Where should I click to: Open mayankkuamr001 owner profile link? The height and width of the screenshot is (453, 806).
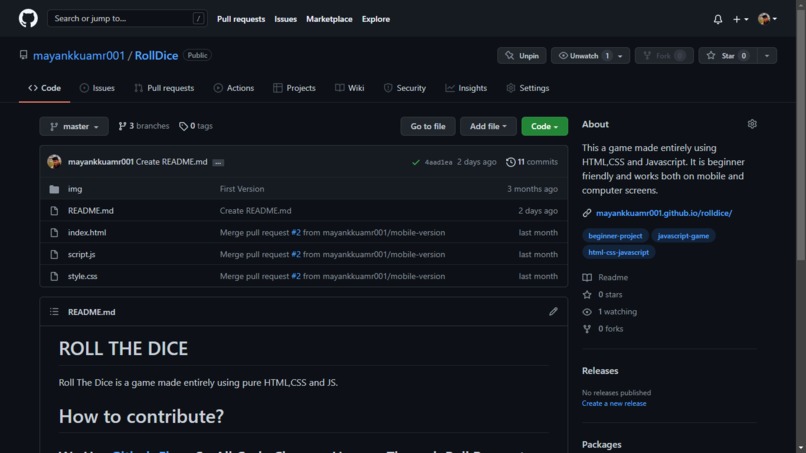79,56
